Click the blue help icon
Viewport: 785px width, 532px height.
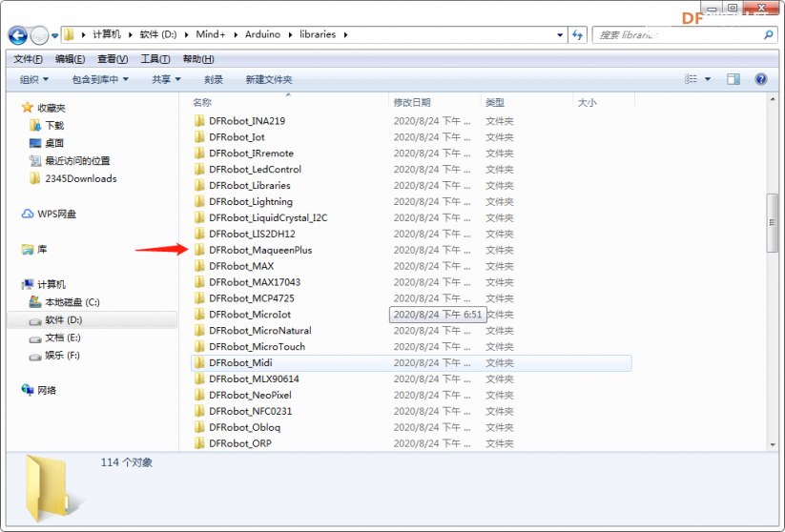coord(761,79)
